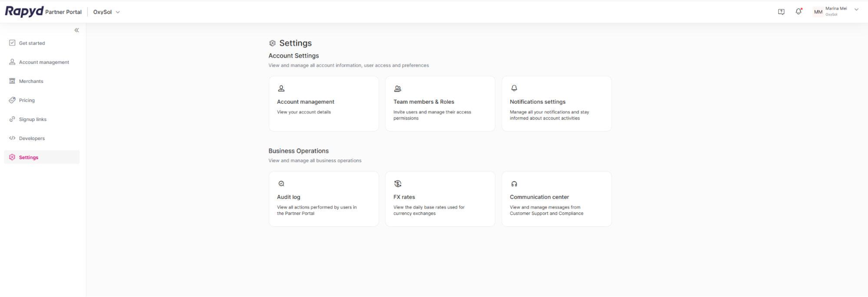This screenshot has width=868, height=297.
Task: Navigate to Pricing in sidebar
Action: coord(26,100)
